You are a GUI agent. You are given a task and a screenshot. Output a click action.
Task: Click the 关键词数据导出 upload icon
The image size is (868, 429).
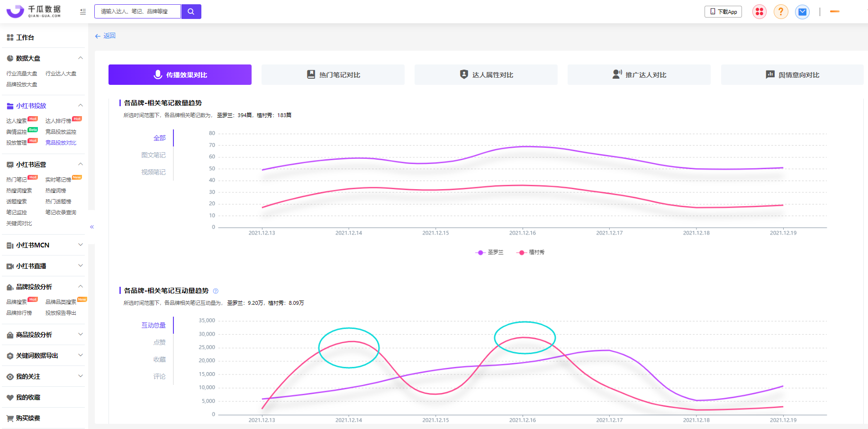point(10,356)
